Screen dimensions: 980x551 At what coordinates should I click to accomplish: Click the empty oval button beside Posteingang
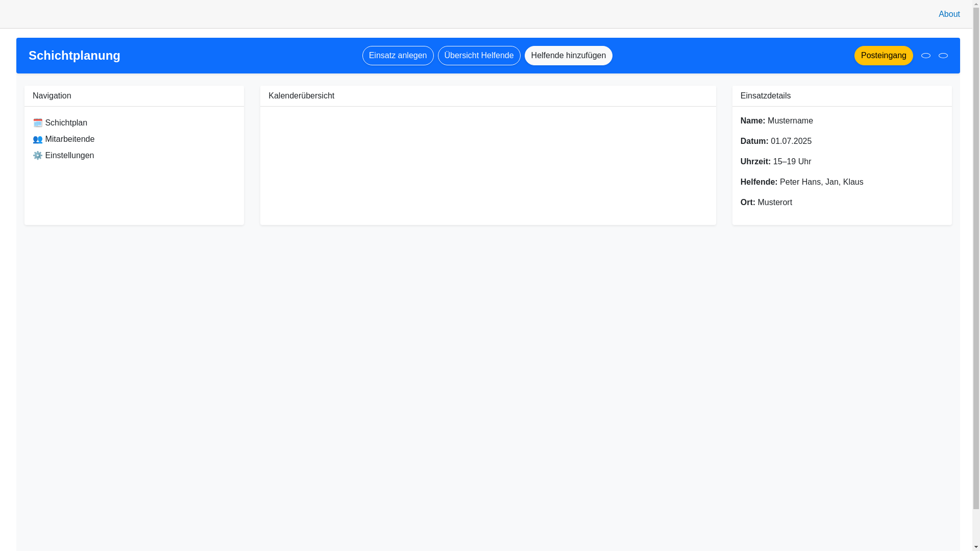point(926,56)
